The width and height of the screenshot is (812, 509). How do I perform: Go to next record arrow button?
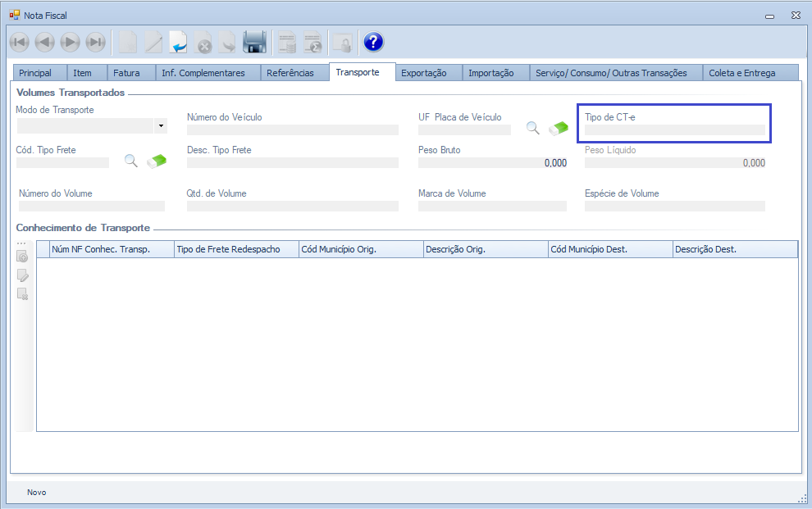tap(70, 42)
